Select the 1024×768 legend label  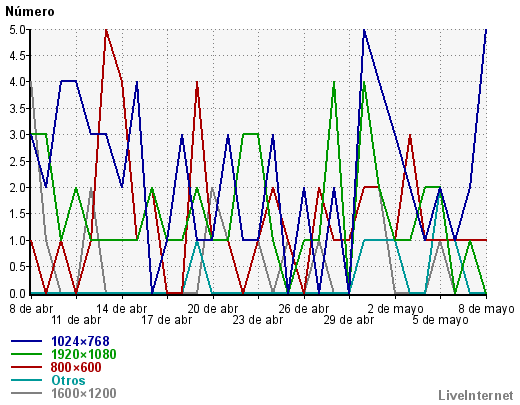80,341
